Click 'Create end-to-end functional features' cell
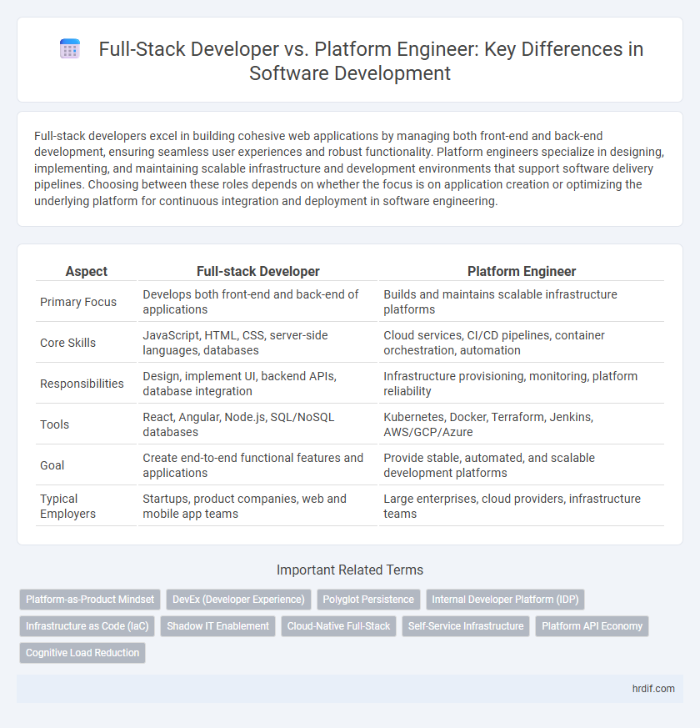Image resolution: width=700 pixels, height=728 pixels. [x=258, y=465]
